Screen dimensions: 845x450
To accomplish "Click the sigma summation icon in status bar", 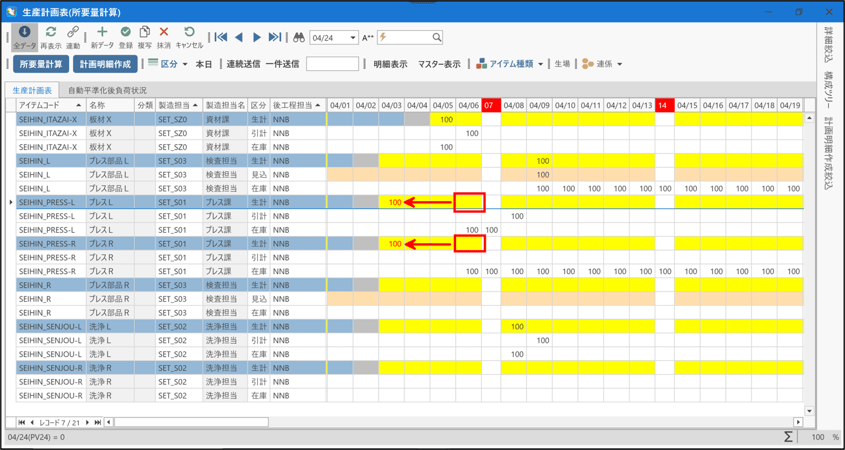I will [787, 437].
